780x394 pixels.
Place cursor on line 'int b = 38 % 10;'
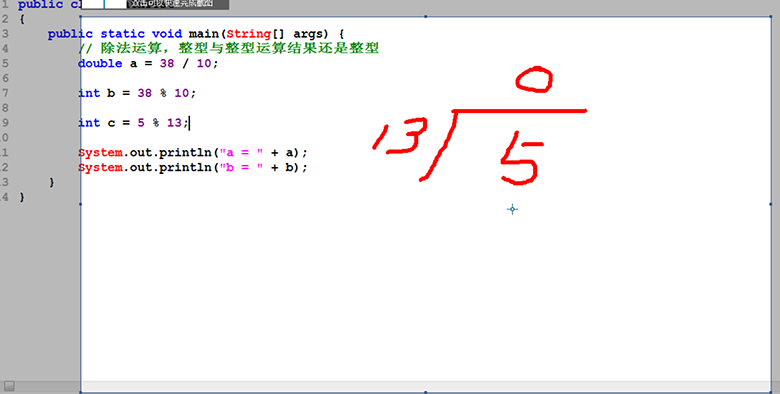(x=137, y=93)
